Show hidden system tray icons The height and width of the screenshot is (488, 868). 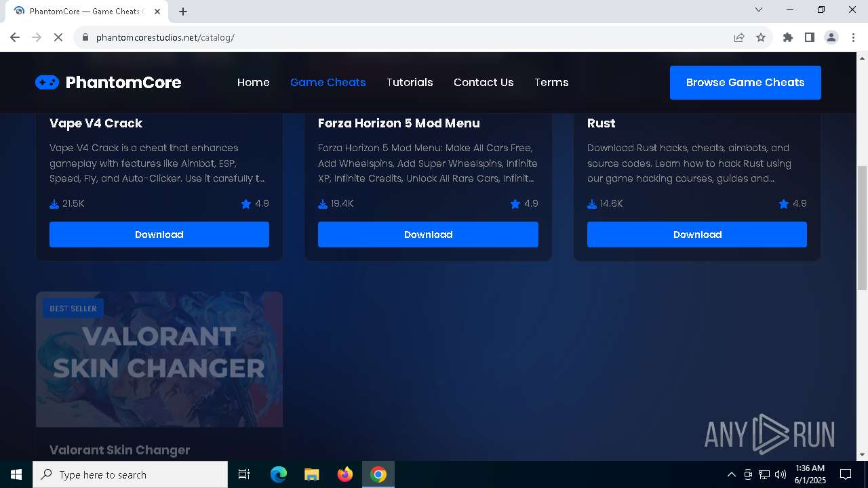[731, 474]
